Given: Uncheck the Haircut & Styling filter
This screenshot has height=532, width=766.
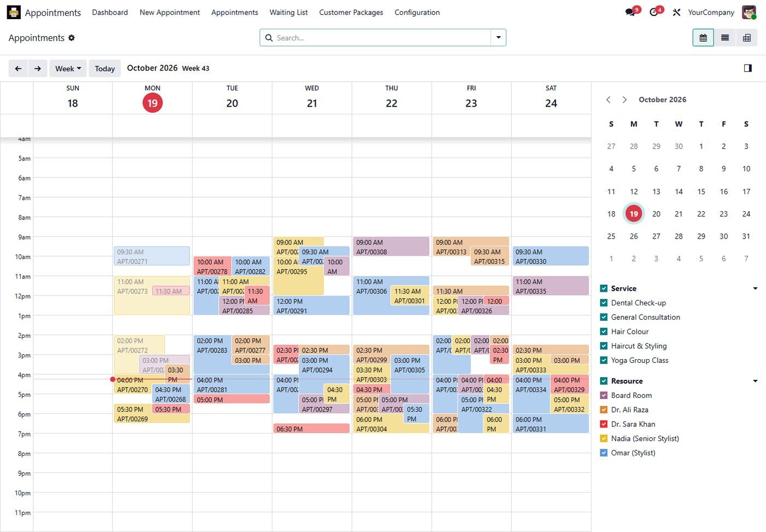Looking at the screenshot, I should tap(603, 346).
